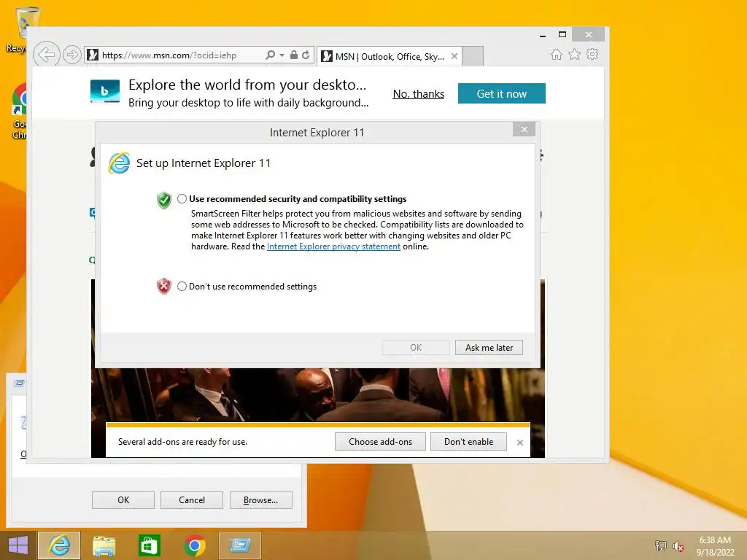Click the Internet Explorer logo in dialog
The width and height of the screenshot is (747, 560).
coord(119,163)
